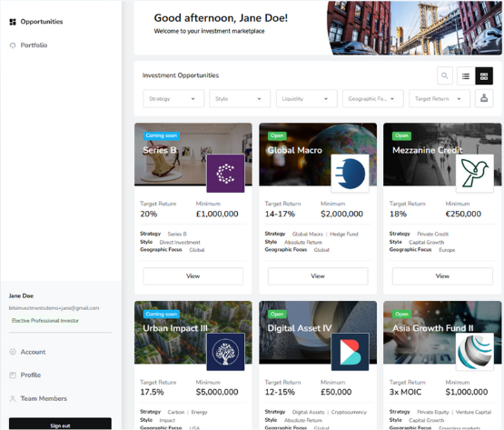The height and width of the screenshot is (430, 504).
Task: Open the Account menu item
Action: coord(33,352)
